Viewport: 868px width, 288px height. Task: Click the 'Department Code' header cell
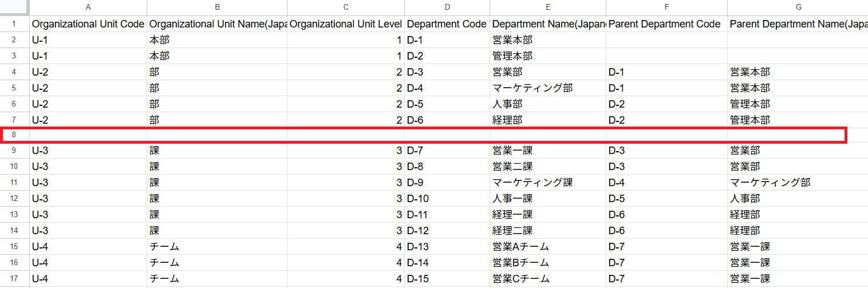[447, 24]
